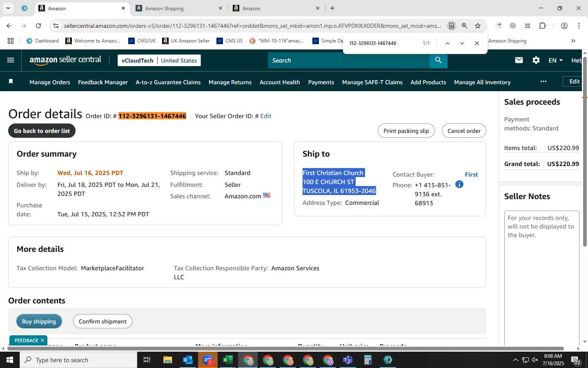Open Outlook from the taskbar
The image size is (588, 368).
(x=187, y=360)
